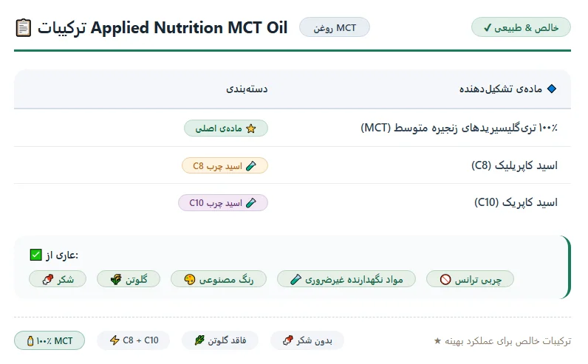Viewport: 588px width, 364px height.
Task: Click the blue diamond header icon
Action: pyautogui.click(x=552, y=89)
